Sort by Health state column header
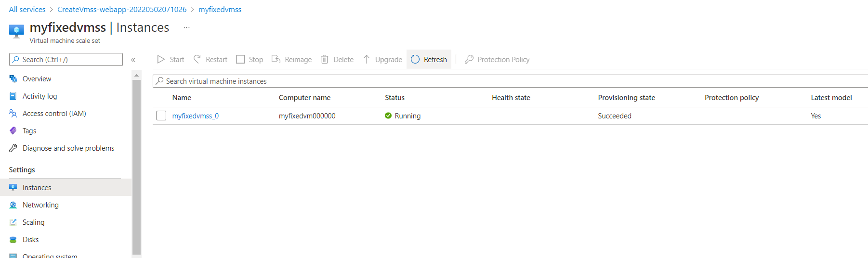Image resolution: width=868 pixels, height=258 pixels. [x=511, y=98]
